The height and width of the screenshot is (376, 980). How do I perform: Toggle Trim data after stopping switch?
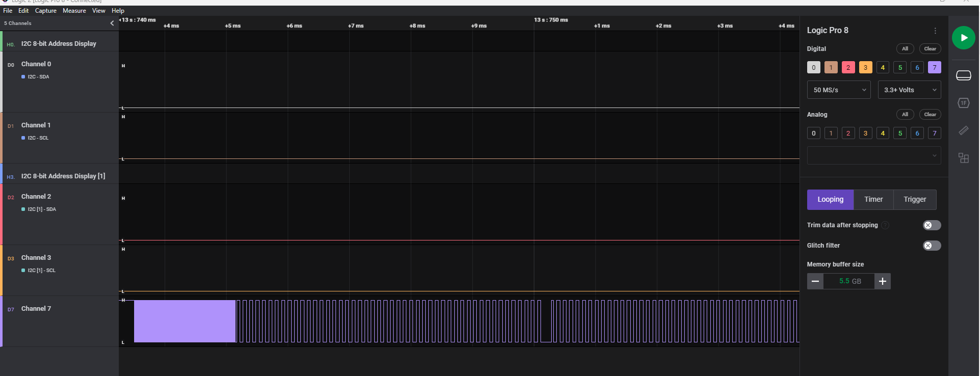tap(932, 225)
